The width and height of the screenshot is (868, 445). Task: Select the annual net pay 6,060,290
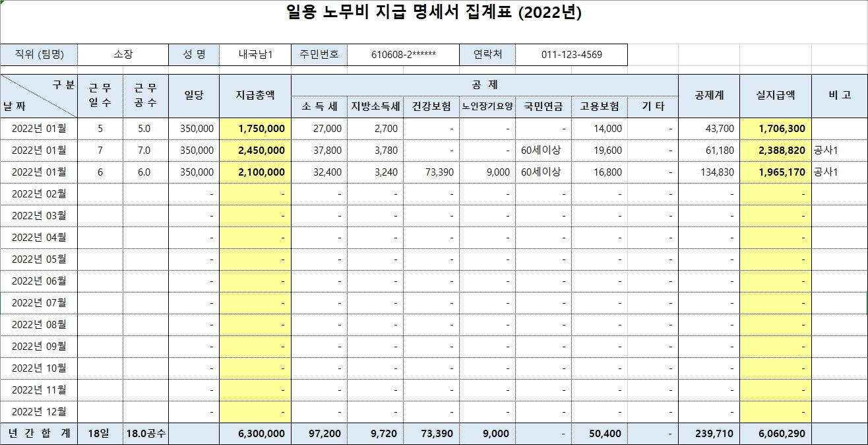(775, 434)
